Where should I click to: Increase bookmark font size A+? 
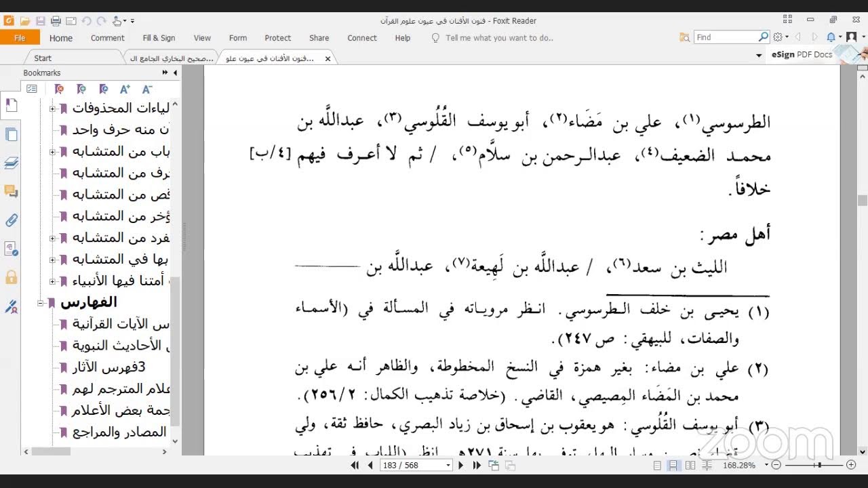125,89
